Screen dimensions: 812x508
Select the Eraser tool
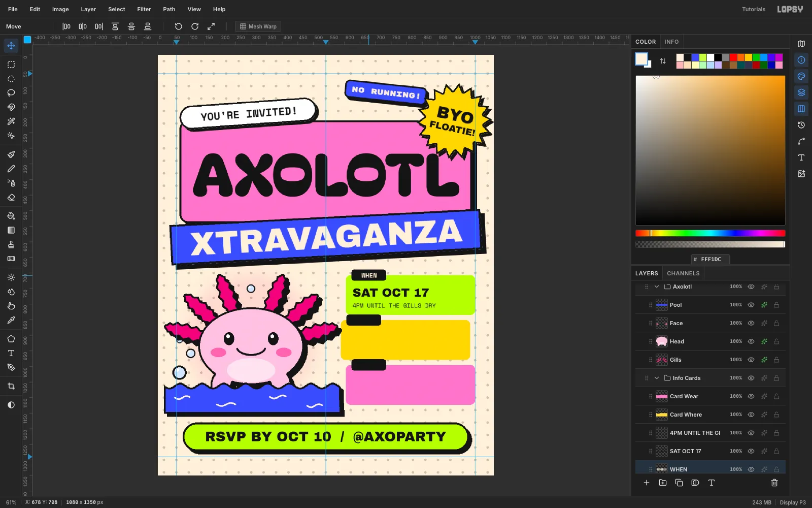pos(11,197)
